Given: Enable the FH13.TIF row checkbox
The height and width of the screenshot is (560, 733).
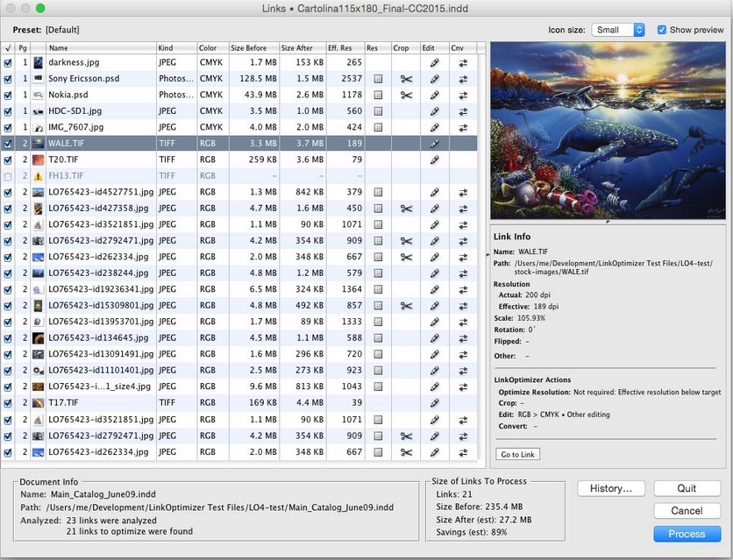Looking at the screenshot, I should [9, 175].
